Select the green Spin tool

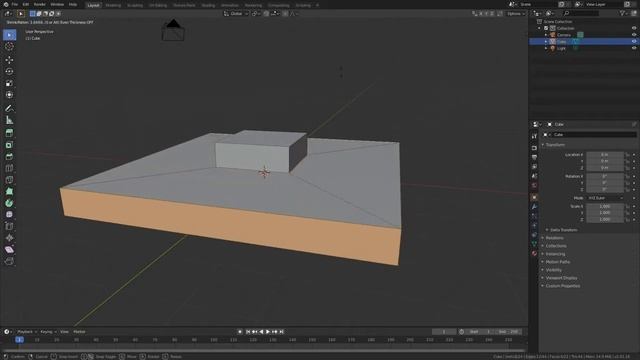9,203
